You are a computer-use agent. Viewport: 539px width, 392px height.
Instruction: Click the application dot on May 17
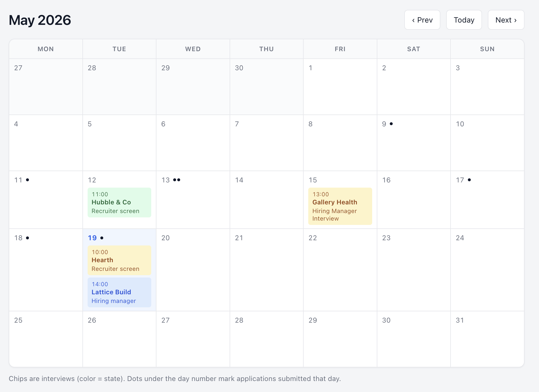tap(469, 180)
